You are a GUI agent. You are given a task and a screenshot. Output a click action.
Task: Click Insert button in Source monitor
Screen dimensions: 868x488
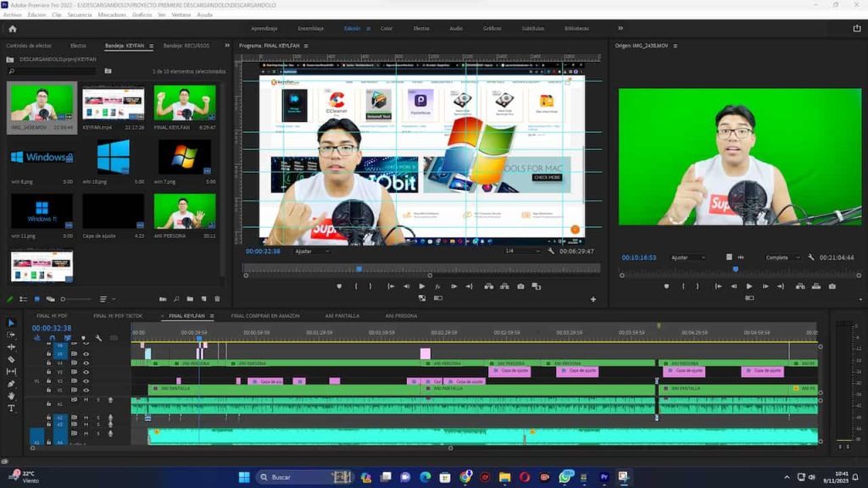pyautogui.click(x=800, y=286)
